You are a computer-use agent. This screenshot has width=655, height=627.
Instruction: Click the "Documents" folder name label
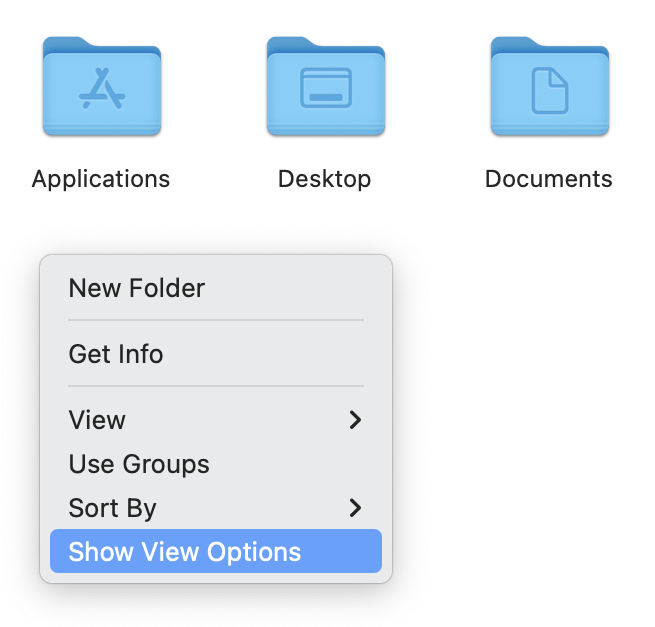(549, 179)
